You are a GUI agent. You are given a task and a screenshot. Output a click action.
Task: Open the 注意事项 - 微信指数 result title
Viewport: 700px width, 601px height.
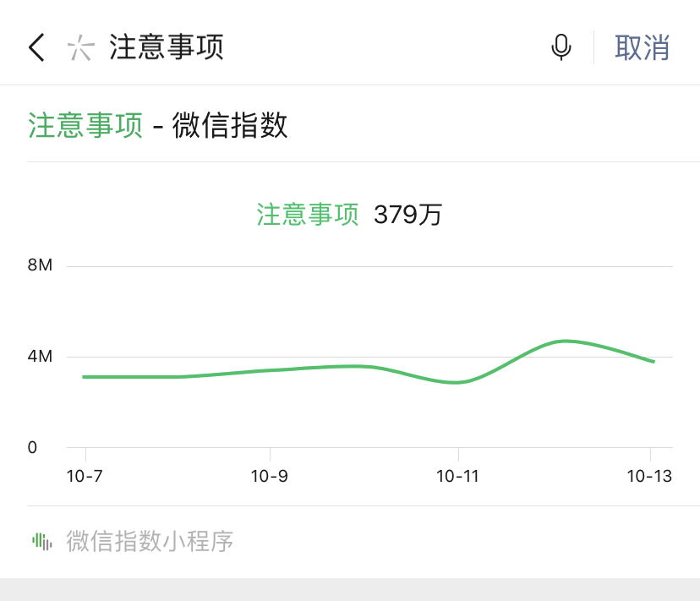pos(157,125)
